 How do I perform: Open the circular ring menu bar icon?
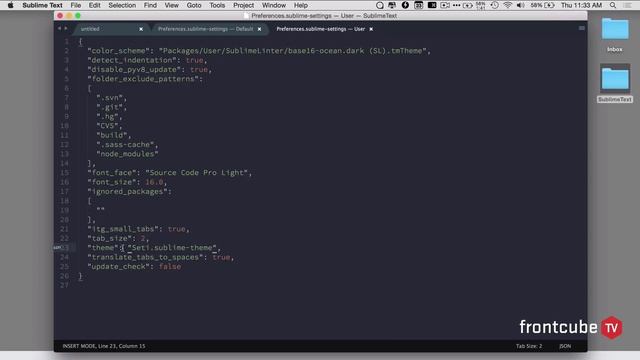tap(380, 5)
